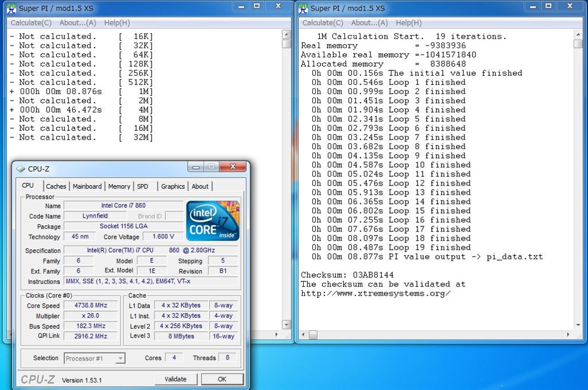Click the scroll-down arrow in left Super PI window

click(x=287, y=325)
